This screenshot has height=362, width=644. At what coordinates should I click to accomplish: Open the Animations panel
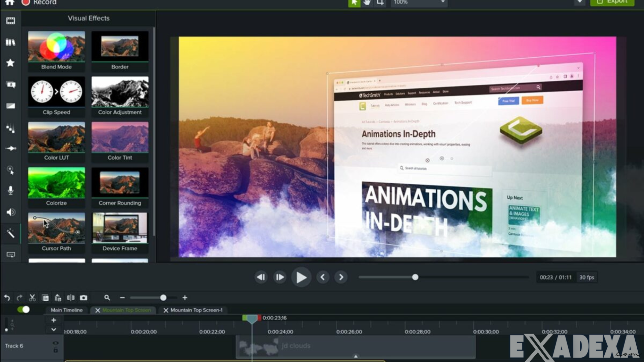[x=11, y=148]
